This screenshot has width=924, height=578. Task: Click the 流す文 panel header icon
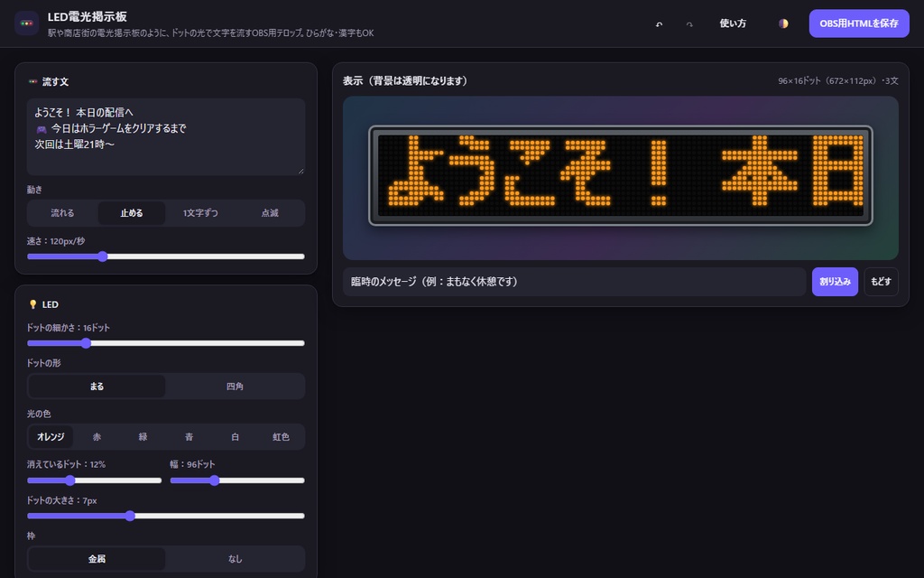[x=33, y=82]
